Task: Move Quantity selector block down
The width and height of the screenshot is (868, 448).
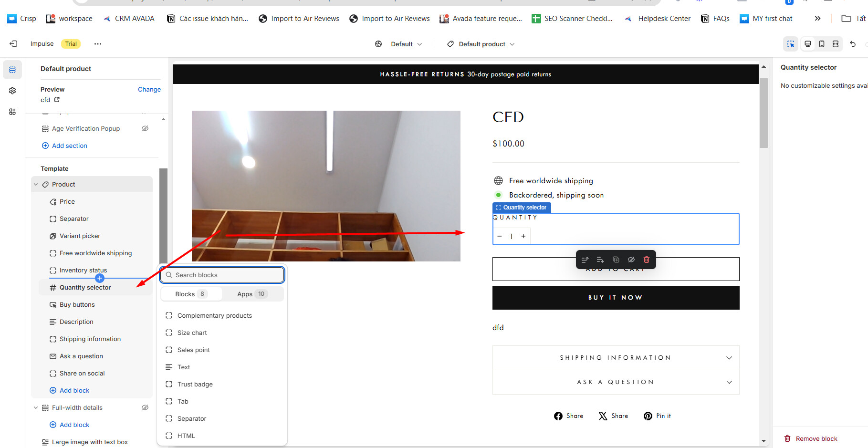Action: 600,260
